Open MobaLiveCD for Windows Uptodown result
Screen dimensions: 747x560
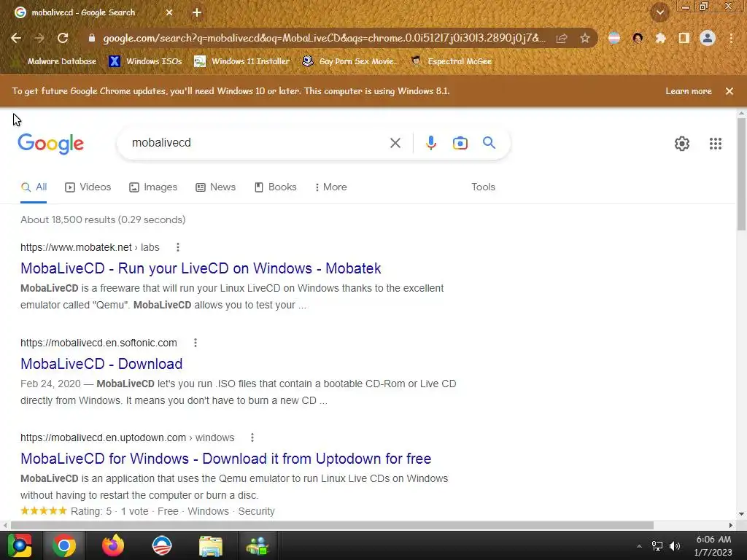click(x=226, y=459)
